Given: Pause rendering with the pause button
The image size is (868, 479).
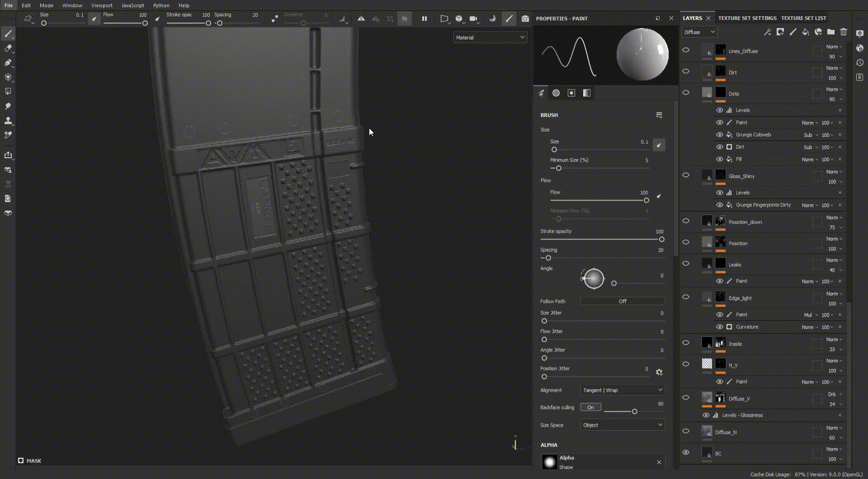Looking at the screenshot, I should pyautogui.click(x=424, y=19).
